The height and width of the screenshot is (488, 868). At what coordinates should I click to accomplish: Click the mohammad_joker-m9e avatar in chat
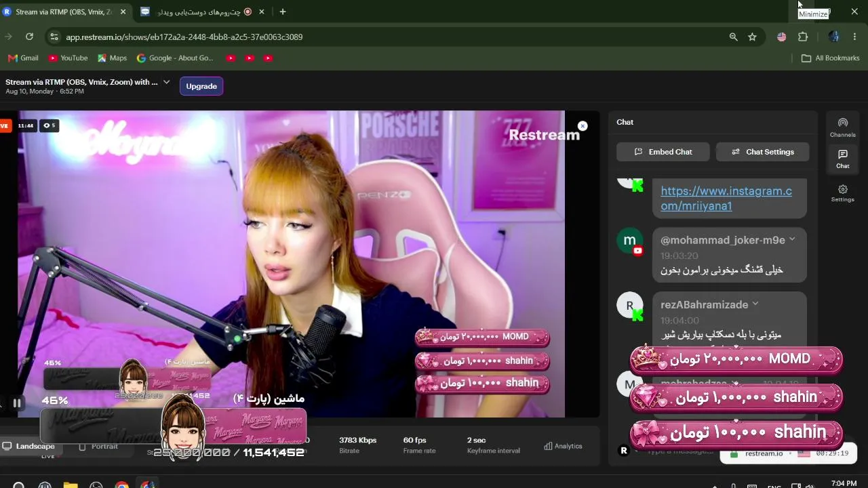pyautogui.click(x=629, y=241)
